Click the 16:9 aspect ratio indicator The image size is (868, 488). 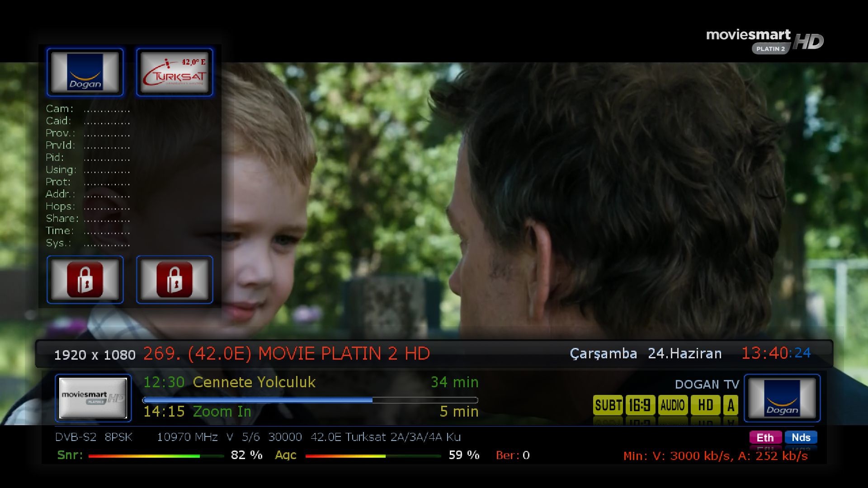pos(640,405)
